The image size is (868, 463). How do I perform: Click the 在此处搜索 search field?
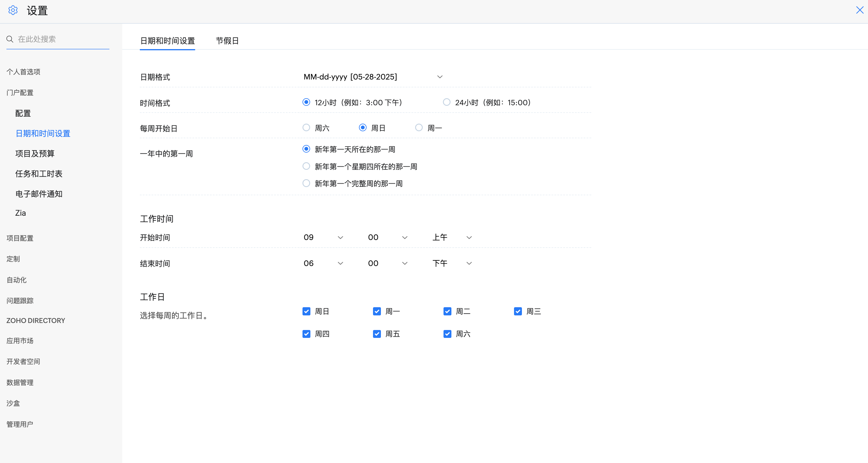pyautogui.click(x=62, y=39)
